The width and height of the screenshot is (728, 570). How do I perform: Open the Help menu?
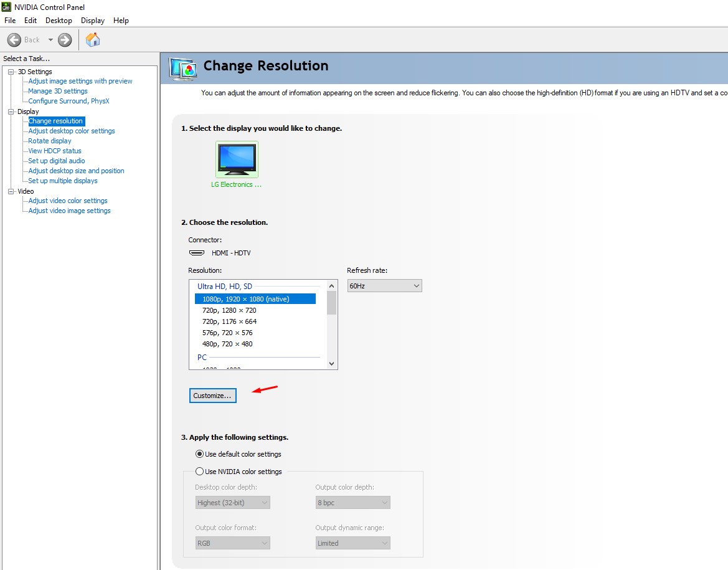click(x=121, y=21)
